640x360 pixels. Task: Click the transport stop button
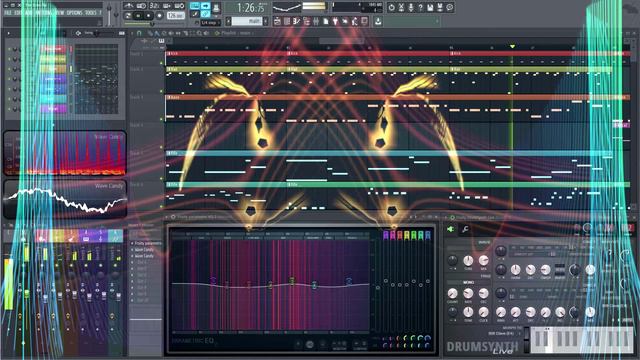149,16
